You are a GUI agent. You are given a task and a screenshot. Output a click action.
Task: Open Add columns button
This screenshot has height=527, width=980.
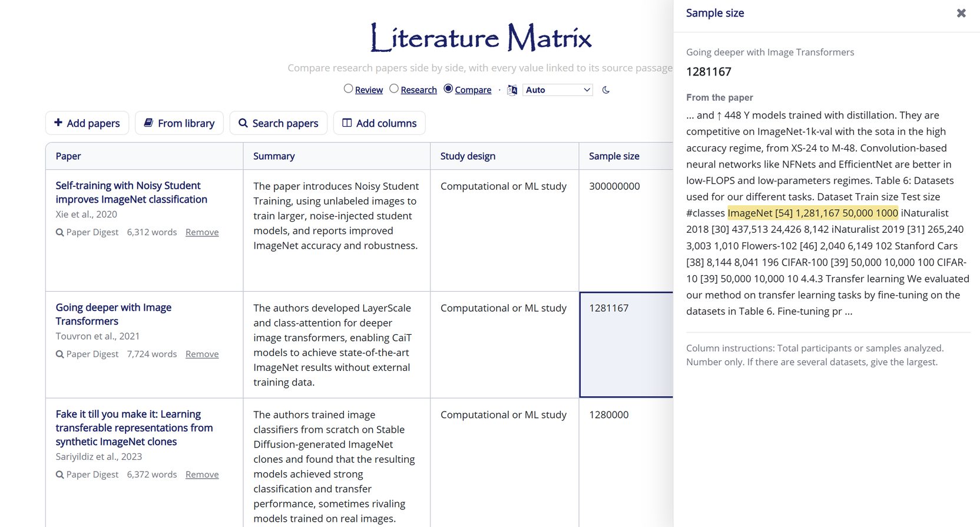379,123
